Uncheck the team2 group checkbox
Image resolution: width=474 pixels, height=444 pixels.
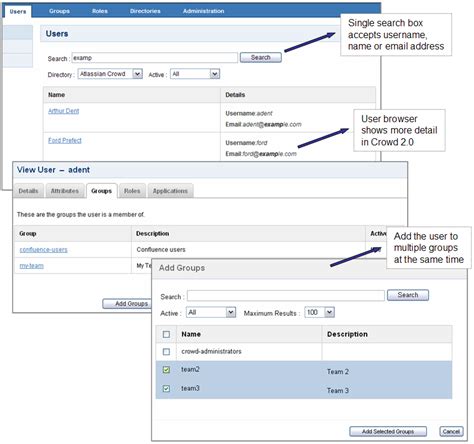pos(166,370)
